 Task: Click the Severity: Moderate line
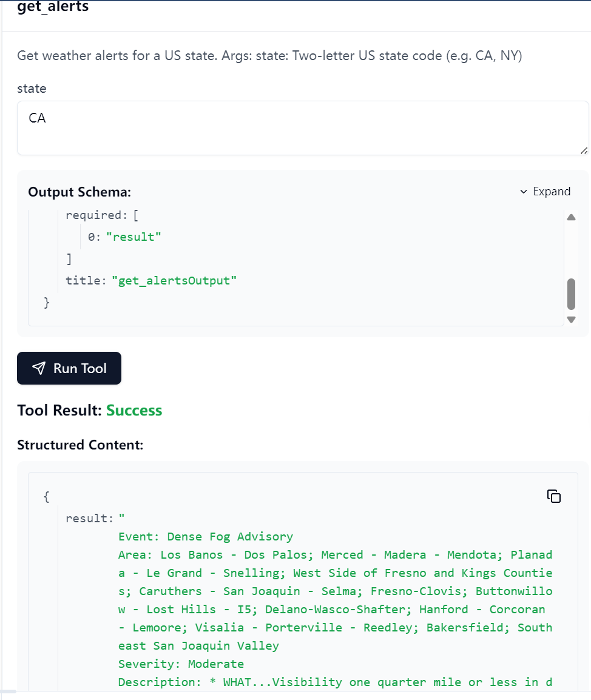coord(181,664)
